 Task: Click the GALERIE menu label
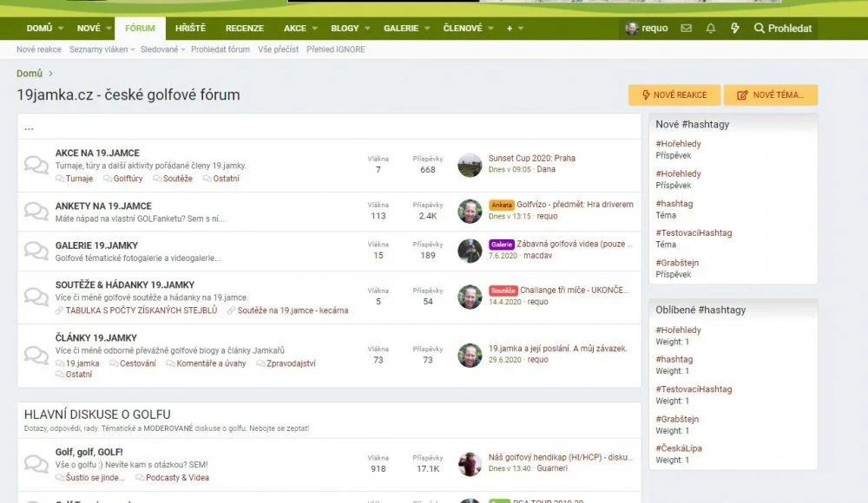[401, 29]
